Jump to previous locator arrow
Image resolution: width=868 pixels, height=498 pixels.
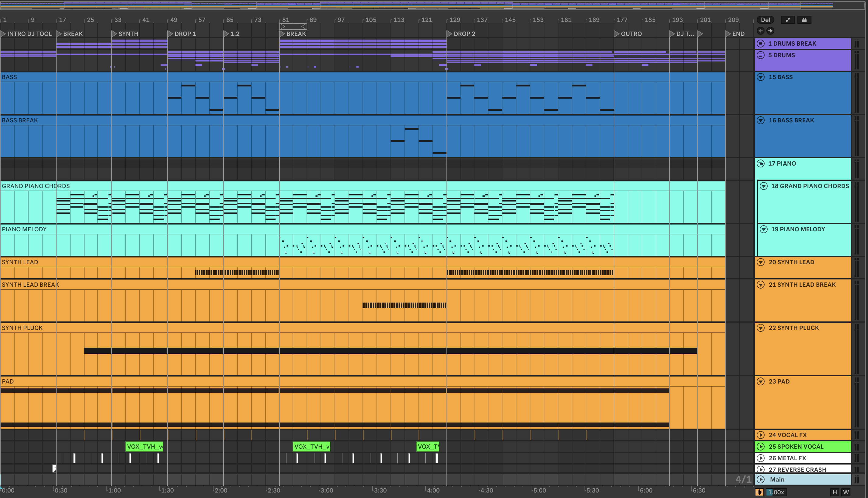760,31
